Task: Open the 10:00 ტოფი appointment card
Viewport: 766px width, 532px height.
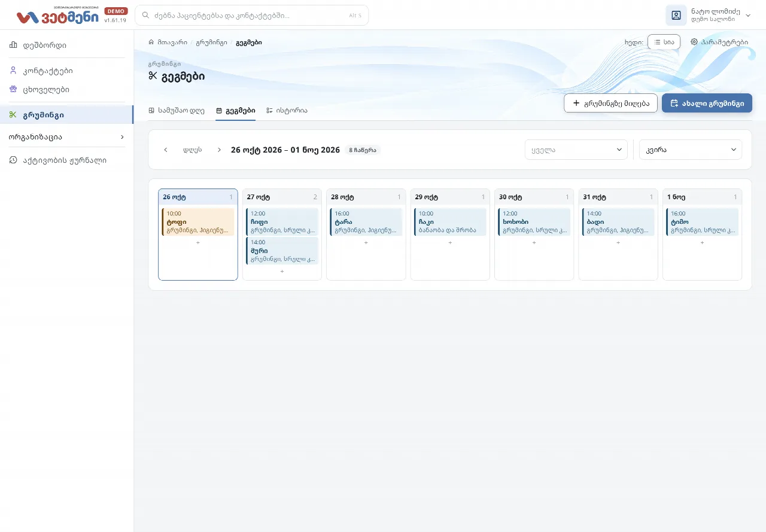Action: 198,222
